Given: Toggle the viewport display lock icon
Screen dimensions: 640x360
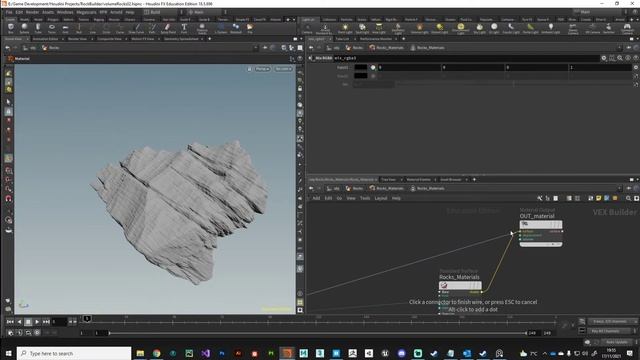Looking at the screenshot, I should click(300, 89).
